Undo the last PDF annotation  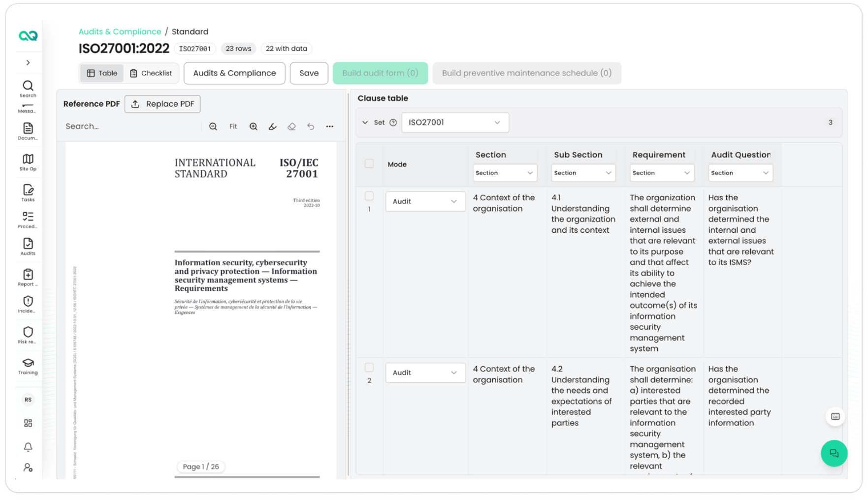click(311, 126)
